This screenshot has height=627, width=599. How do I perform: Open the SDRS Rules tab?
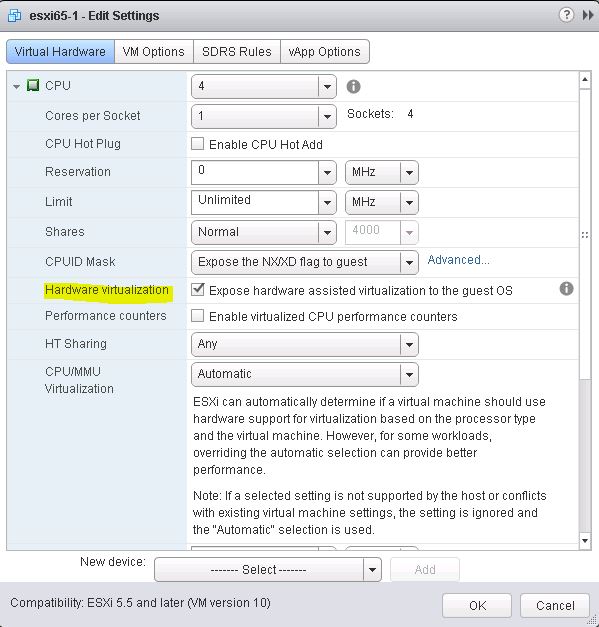[237, 52]
